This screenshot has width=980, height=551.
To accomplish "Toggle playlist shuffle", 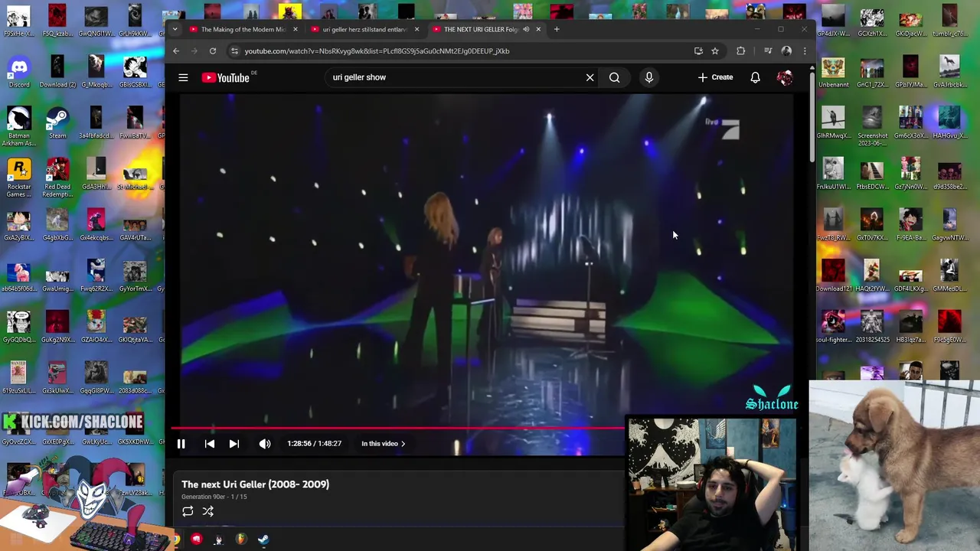I will [x=207, y=511].
